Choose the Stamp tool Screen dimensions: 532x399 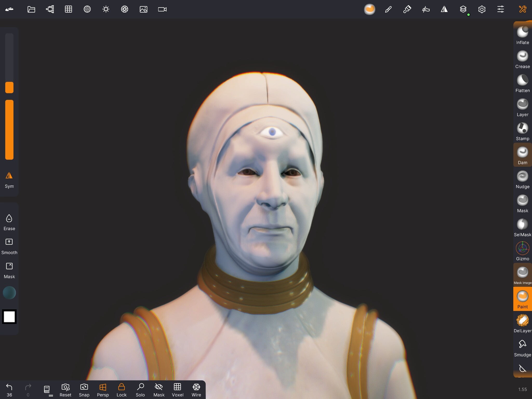coord(522,132)
